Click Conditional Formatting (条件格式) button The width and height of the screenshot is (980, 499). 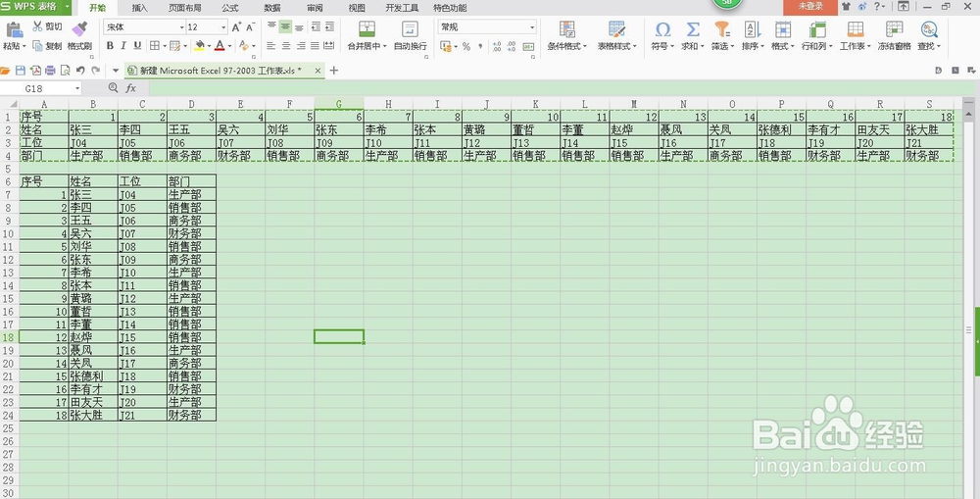pos(566,35)
